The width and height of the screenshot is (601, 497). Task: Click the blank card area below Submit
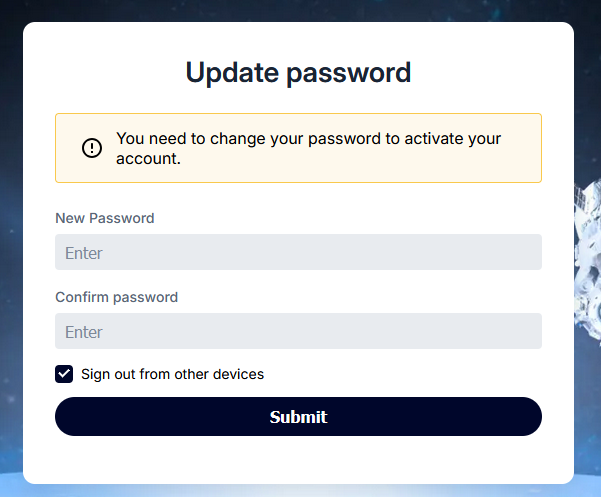pyautogui.click(x=298, y=460)
